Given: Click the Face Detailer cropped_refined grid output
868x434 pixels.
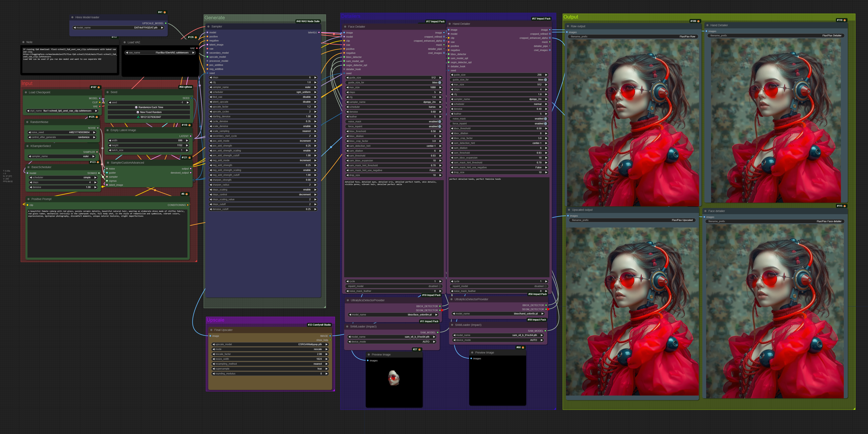Looking at the screenshot, I should (x=444, y=37).
